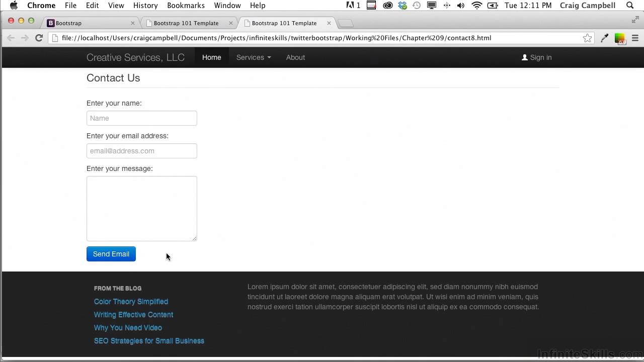Click the Dropbox menu bar icon
Screen dimensions: 644x362
pyautogui.click(x=403, y=6)
